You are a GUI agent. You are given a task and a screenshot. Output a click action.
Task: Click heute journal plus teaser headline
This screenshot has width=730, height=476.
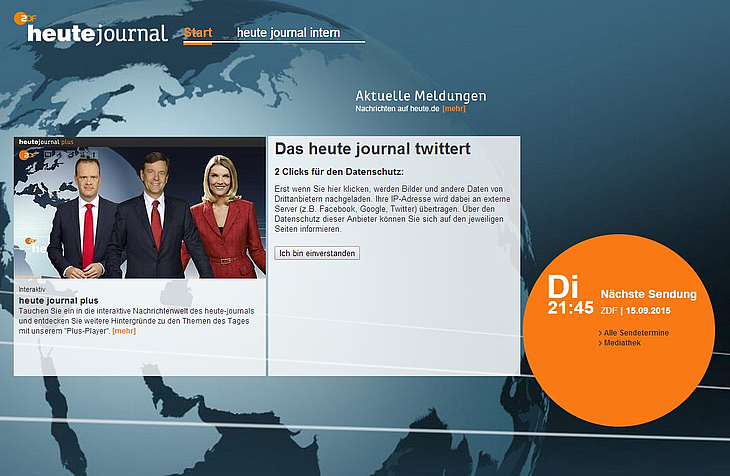[x=59, y=300]
